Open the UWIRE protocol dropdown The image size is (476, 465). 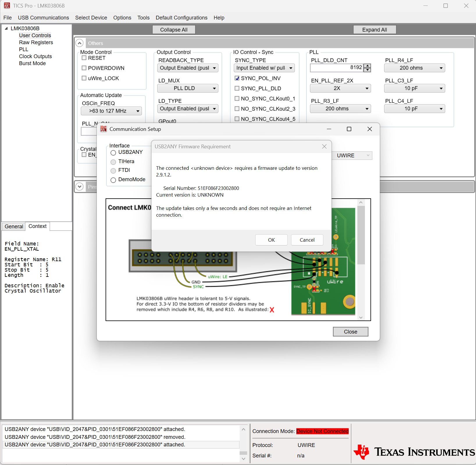coord(352,156)
